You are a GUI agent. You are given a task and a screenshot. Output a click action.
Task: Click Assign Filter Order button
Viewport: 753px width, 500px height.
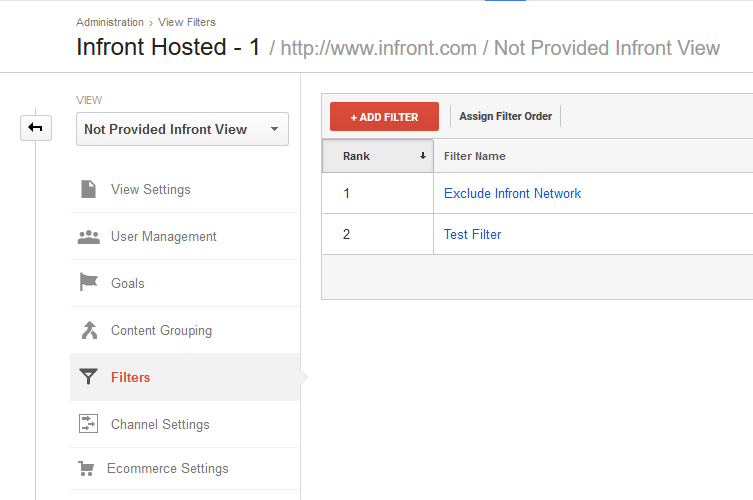click(505, 116)
